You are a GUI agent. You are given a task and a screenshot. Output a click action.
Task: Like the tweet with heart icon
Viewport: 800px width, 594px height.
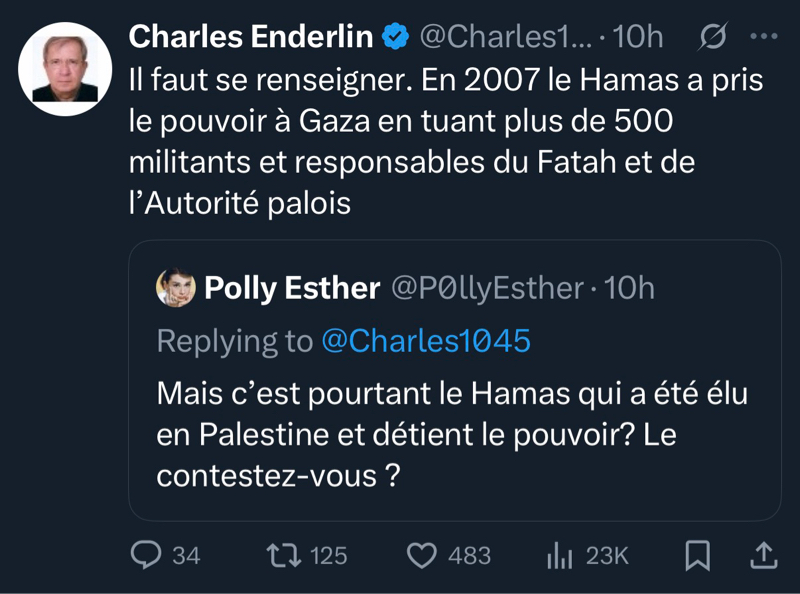pos(423,555)
